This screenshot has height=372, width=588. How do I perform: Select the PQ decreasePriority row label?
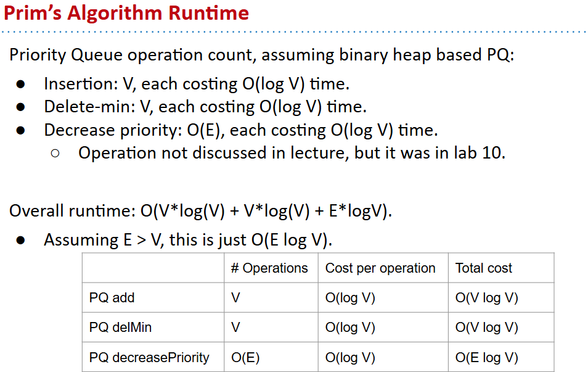[x=149, y=357]
